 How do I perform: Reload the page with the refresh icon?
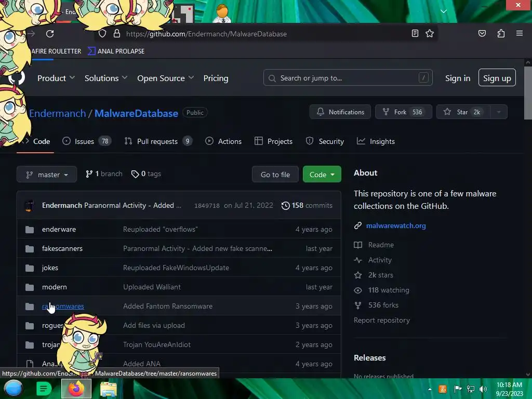tap(50, 34)
